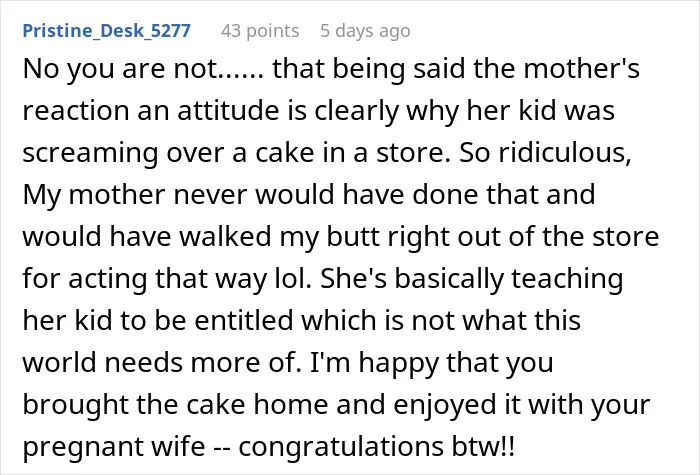Click the phrase 'No you are not'
The image size is (700, 475).
126,70
